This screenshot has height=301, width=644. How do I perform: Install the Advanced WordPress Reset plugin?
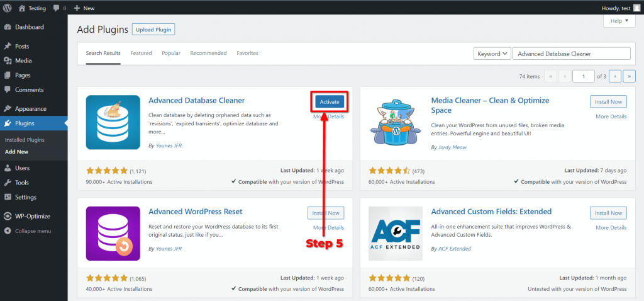click(326, 213)
